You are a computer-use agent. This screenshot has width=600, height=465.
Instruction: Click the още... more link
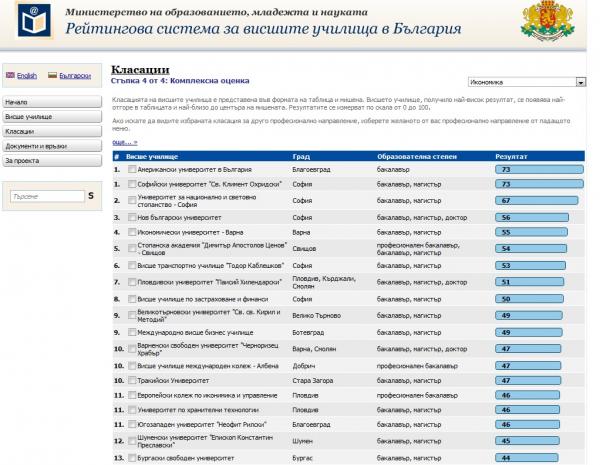click(125, 142)
